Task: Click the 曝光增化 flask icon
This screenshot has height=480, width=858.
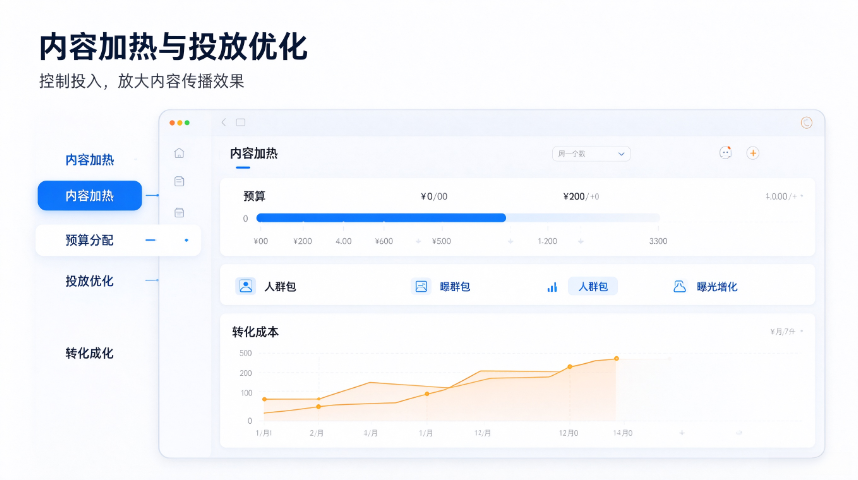Action: tap(679, 286)
